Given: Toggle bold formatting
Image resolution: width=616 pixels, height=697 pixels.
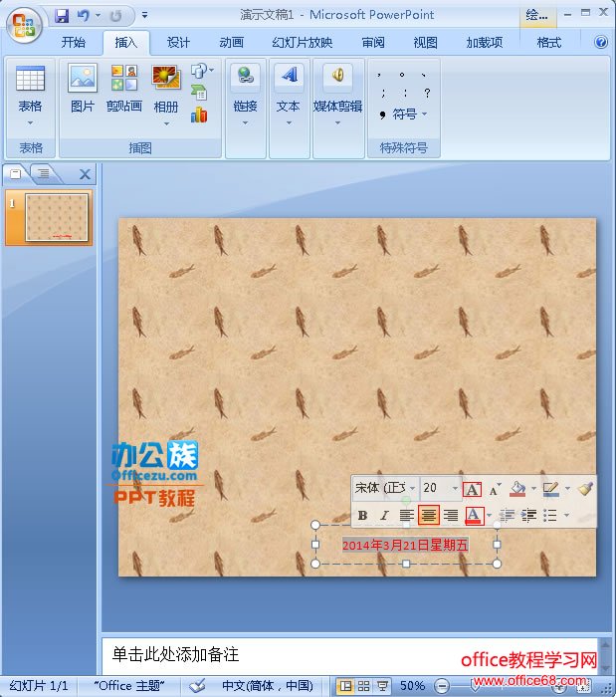Looking at the screenshot, I should [x=362, y=516].
